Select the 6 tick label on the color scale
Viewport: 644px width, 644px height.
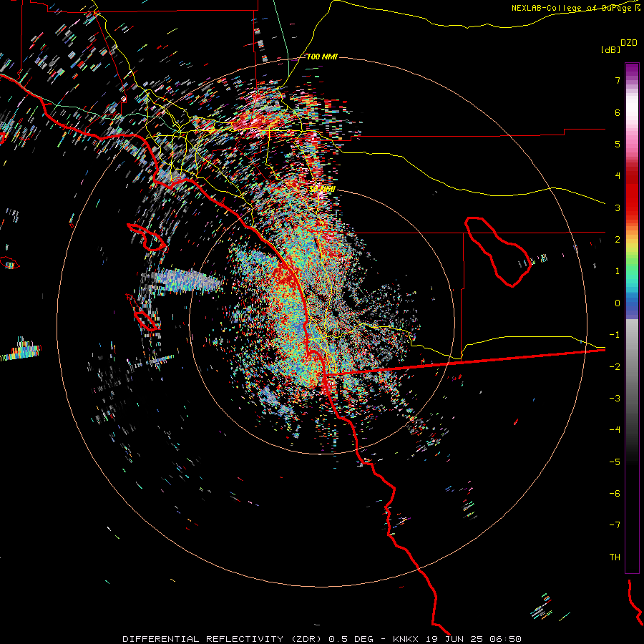618,112
